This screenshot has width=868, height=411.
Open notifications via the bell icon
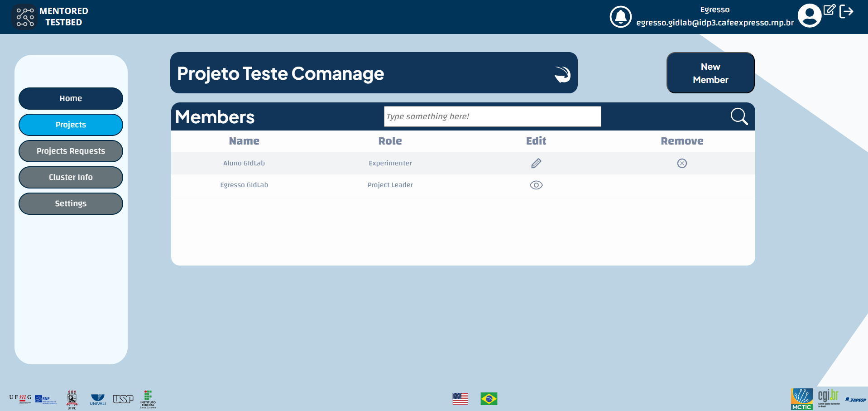pos(621,17)
